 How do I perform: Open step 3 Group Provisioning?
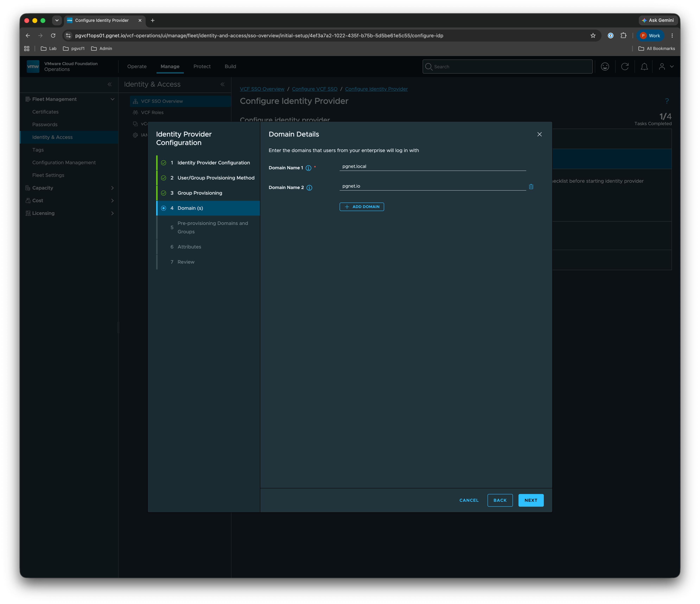click(x=208, y=193)
